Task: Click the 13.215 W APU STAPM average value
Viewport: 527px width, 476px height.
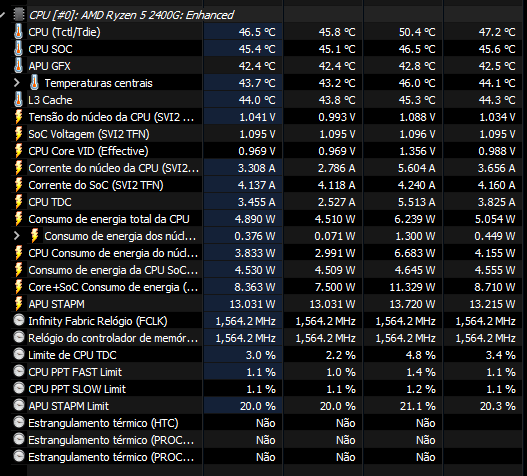Action: 492,304
